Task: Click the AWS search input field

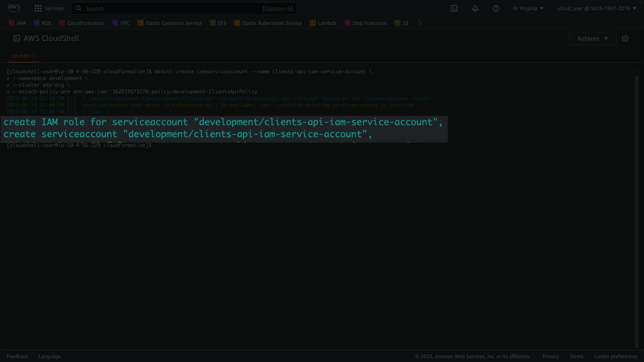Action: click(184, 8)
